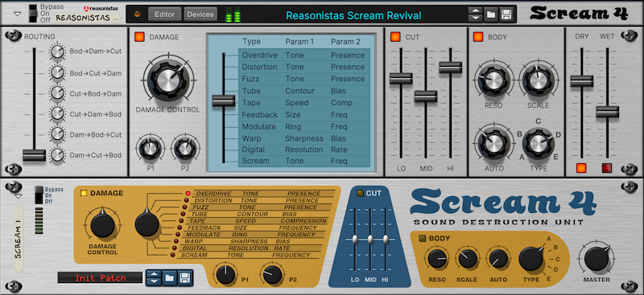Click rack panel RESO knob
The width and height of the screenshot is (644, 295).
pyautogui.click(x=437, y=259)
